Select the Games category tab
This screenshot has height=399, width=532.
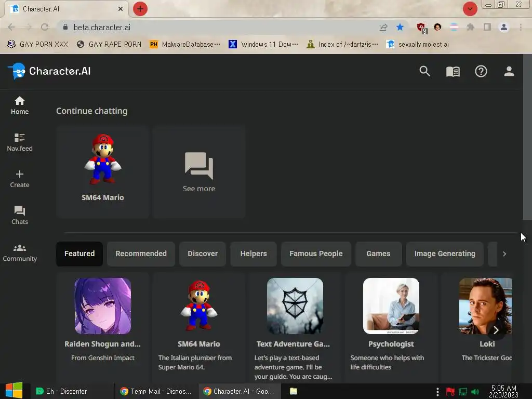pos(378,254)
